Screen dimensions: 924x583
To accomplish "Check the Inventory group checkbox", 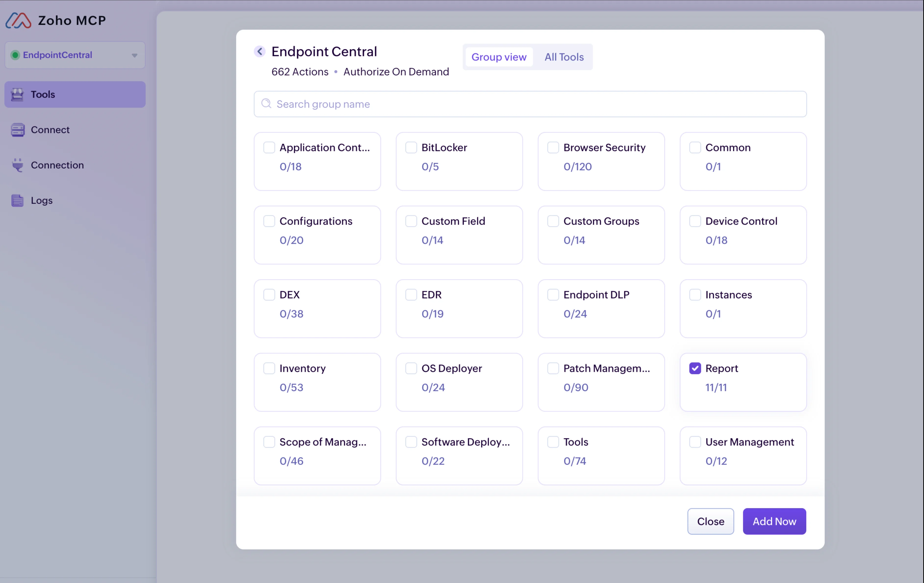I will click(x=269, y=368).
